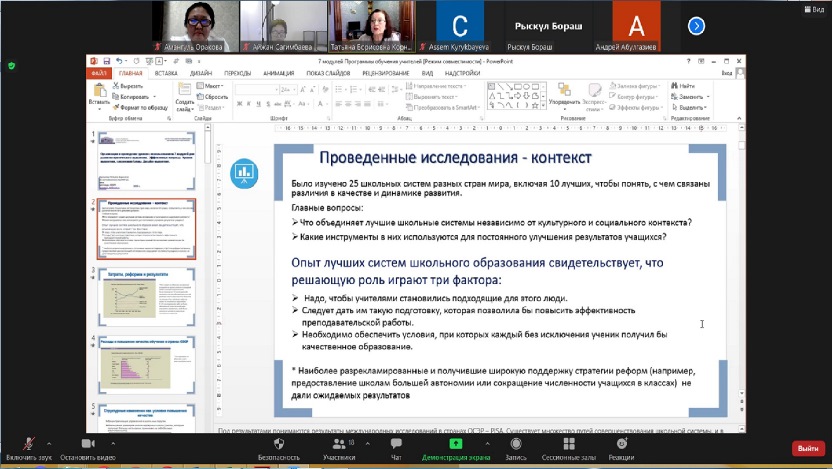
Task: Switch to the ВСТАВКА ribbon tab
Action: click(166, 73)
